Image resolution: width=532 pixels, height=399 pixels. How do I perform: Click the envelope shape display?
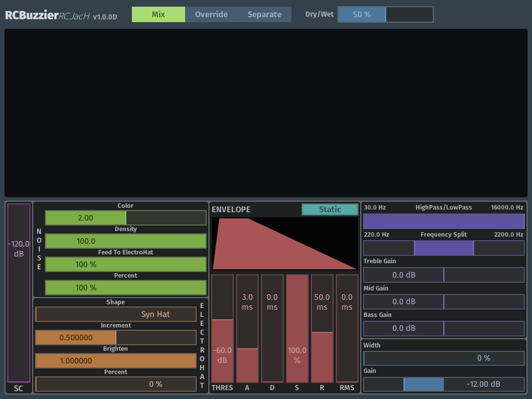click(x=285, y=244)
